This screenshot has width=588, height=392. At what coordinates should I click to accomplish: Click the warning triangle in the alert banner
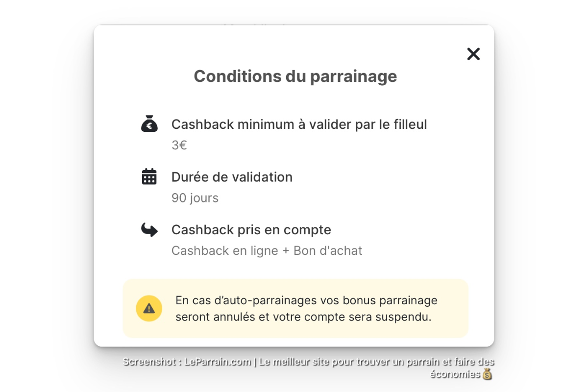[148, 308]
